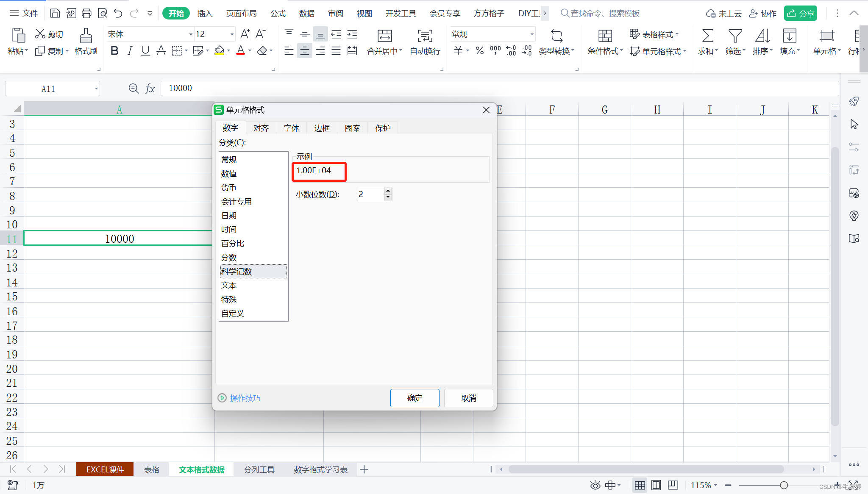Switch to the 对齐 tab in dialog
The width and height of the screenshot is (868, 494).
261,128
